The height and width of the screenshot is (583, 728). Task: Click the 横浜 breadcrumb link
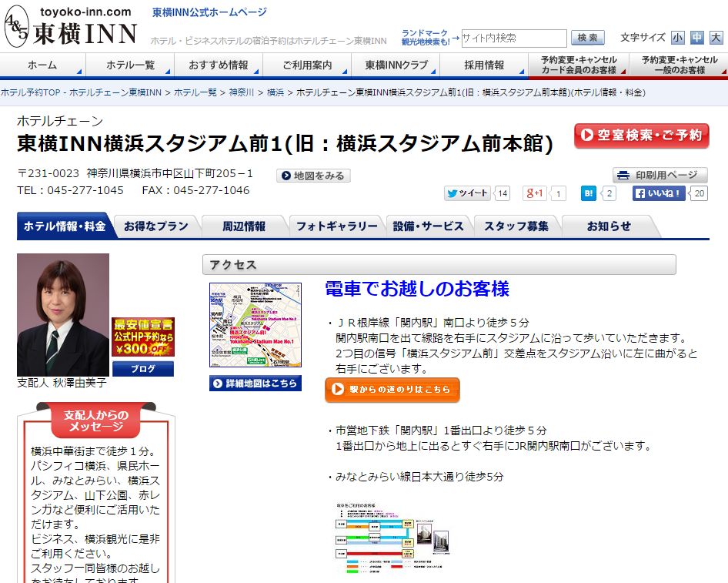tap(276, 92)
